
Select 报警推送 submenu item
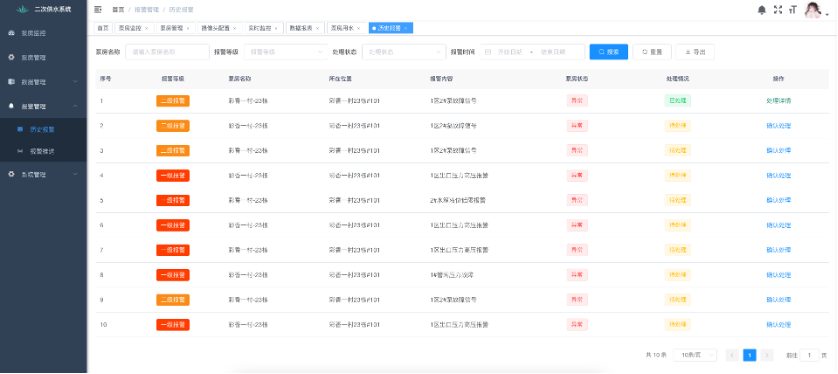43,151
